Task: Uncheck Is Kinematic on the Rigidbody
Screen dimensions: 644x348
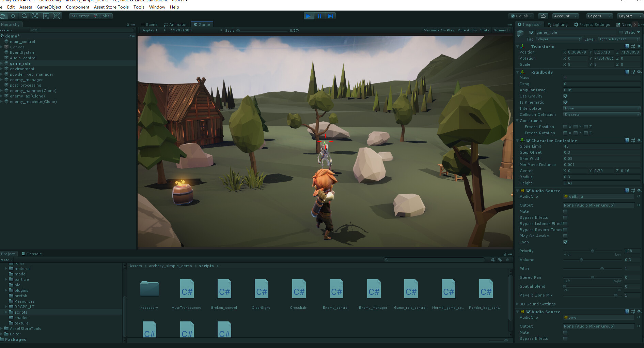Action: pyautogui.click(x=565, y=102)
